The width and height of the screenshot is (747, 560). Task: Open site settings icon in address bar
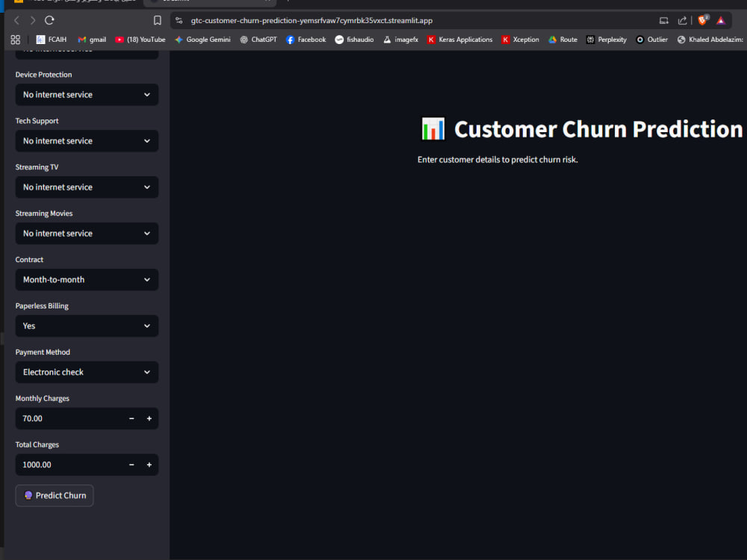179,20
